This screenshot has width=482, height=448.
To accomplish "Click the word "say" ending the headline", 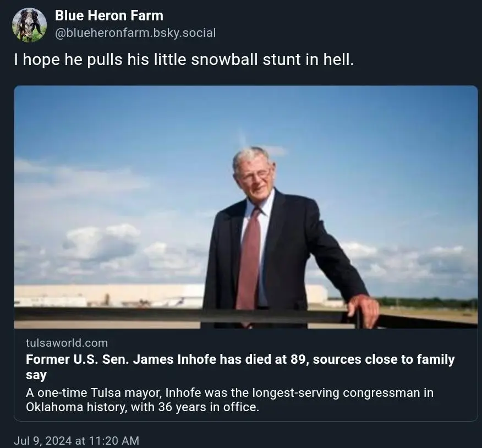I will [36, 375].
